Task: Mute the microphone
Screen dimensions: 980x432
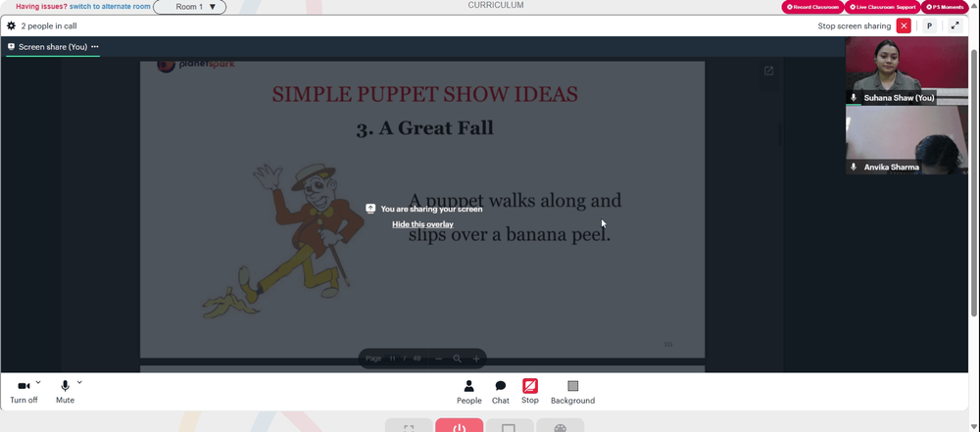Action: point(65,392)
